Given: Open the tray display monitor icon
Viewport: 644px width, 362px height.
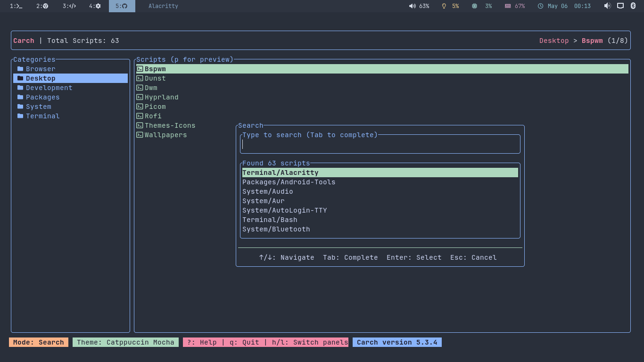Looking at the screenshot, I should pyautogui.click(x=620, y=6).
